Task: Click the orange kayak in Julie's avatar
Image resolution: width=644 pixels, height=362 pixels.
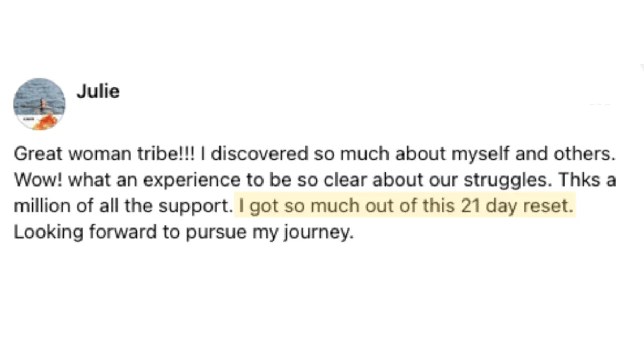Action: [45, 123]
